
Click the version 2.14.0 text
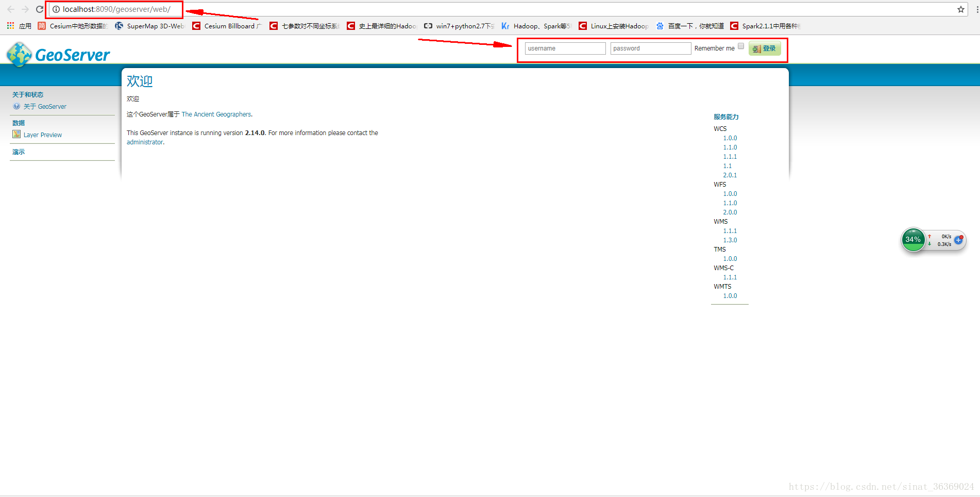(255, 133)
